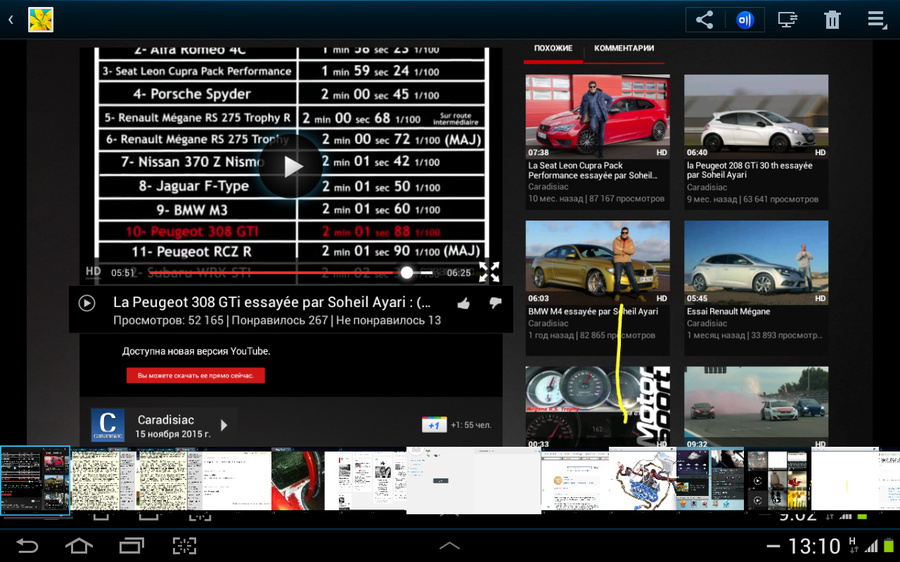Open the Essai Renault Mégane video thumbnail
Image resolution: width=900 pixels, height=562 pixels.
(756, 262)
